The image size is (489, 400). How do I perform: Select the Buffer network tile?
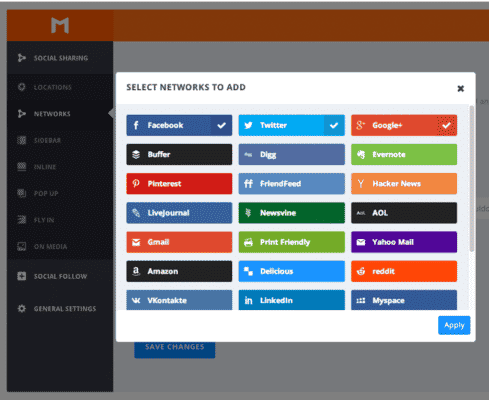(x=179, y=154)
